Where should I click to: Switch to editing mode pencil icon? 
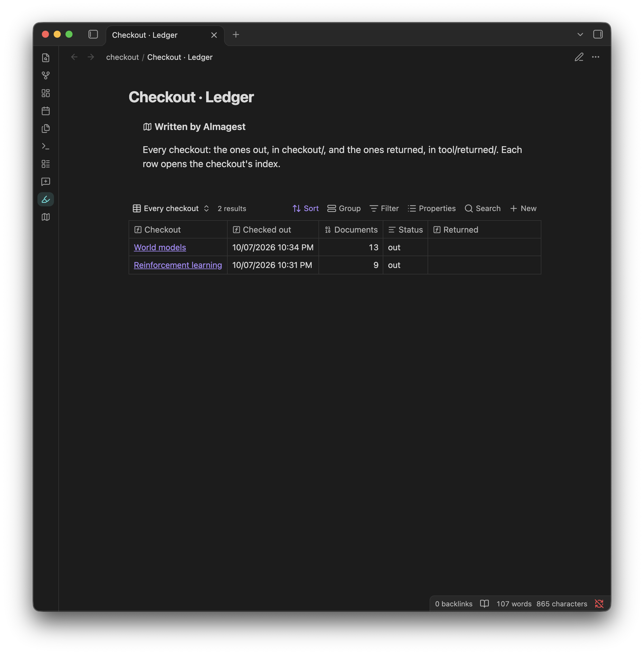click(x=579, y=57)
